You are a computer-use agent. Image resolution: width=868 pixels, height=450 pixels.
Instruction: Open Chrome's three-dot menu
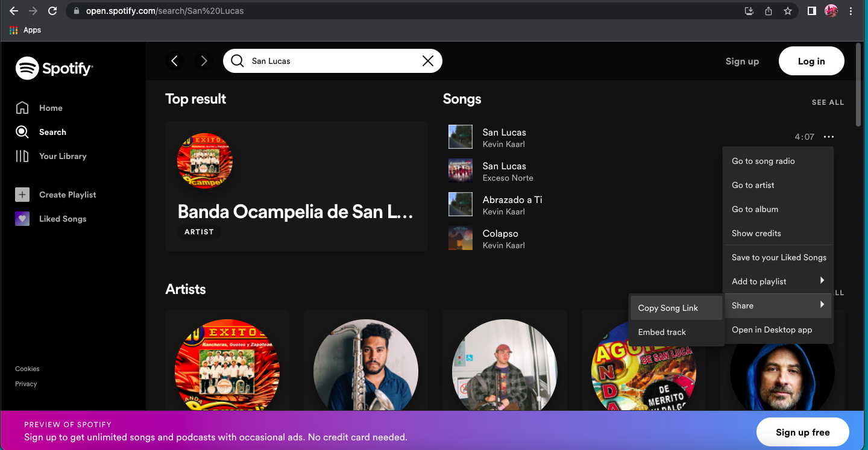851,11
